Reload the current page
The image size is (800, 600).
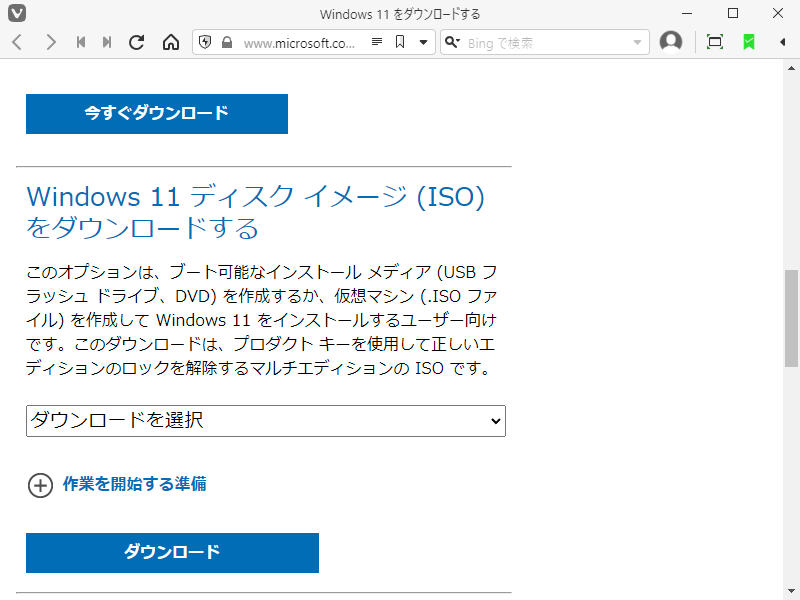tap(136, 42)
